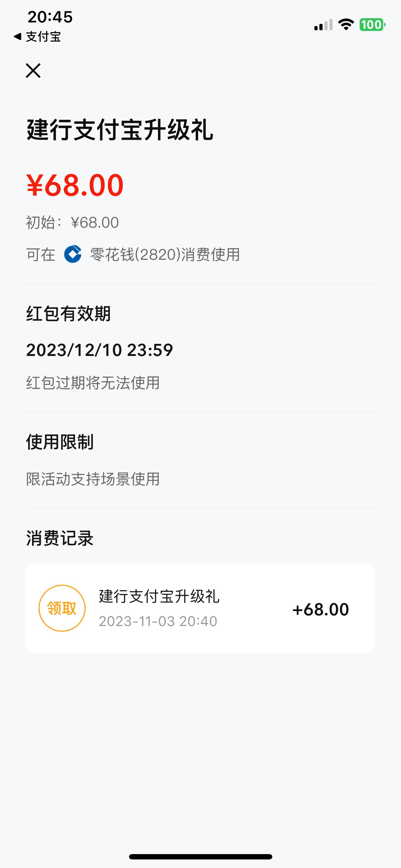
Task: Tap the 使用限制 section heading
Action: click(x=60, y=442)
